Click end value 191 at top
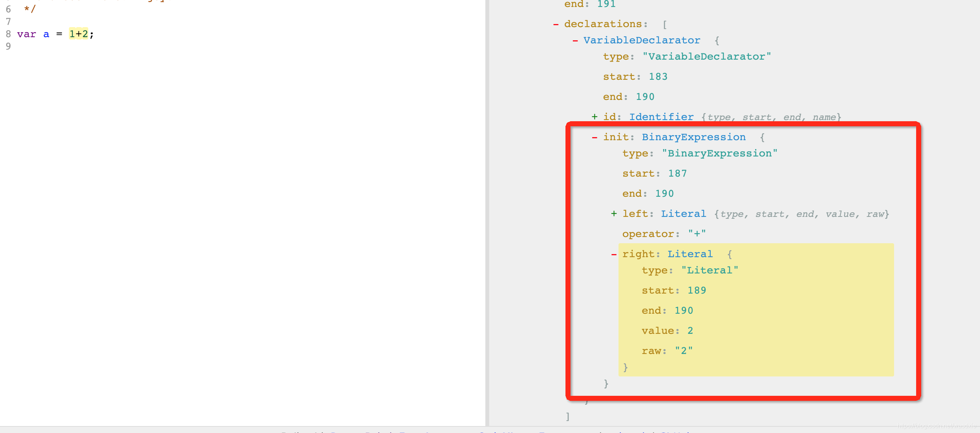The height and width of the screenshot is (433, 980). (606, 4)
